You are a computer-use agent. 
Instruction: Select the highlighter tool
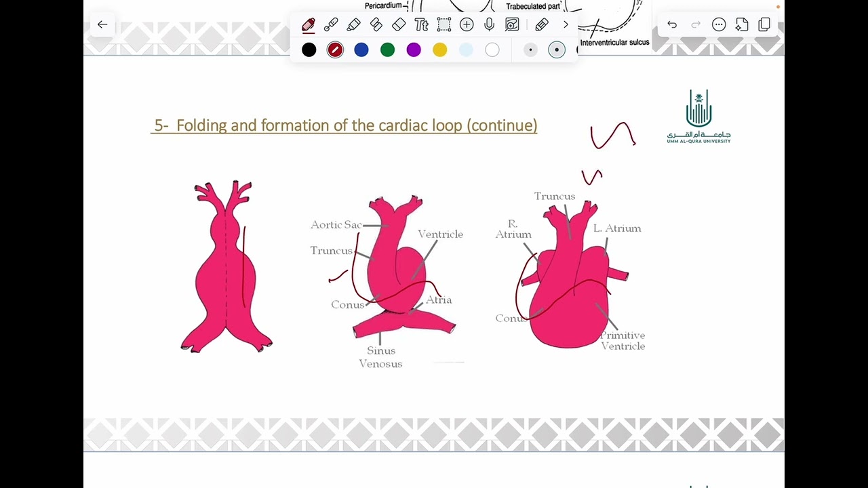click(x=353, y=25)
